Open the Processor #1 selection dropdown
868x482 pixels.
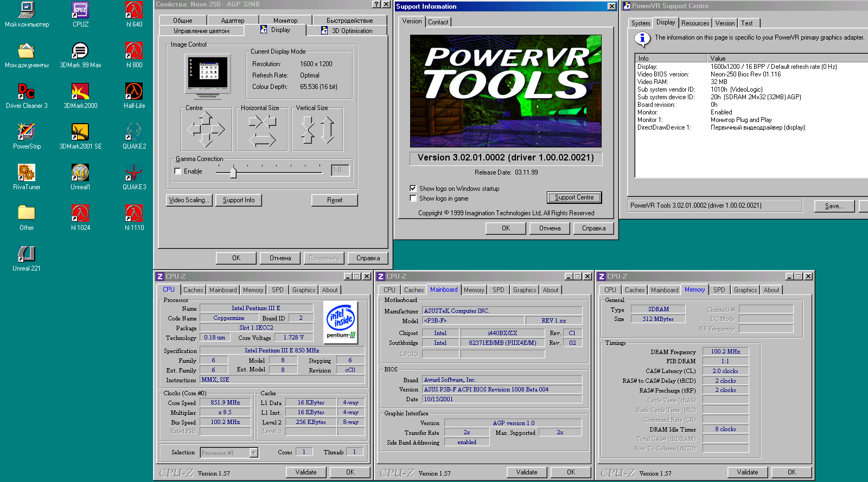click(x=253, y=452)
